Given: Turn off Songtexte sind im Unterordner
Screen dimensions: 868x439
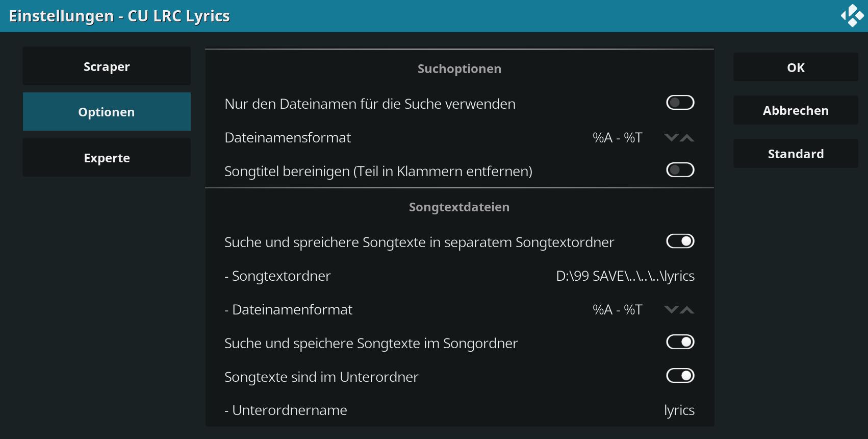Looking at the screenshot, I should (x=680, y=376).
